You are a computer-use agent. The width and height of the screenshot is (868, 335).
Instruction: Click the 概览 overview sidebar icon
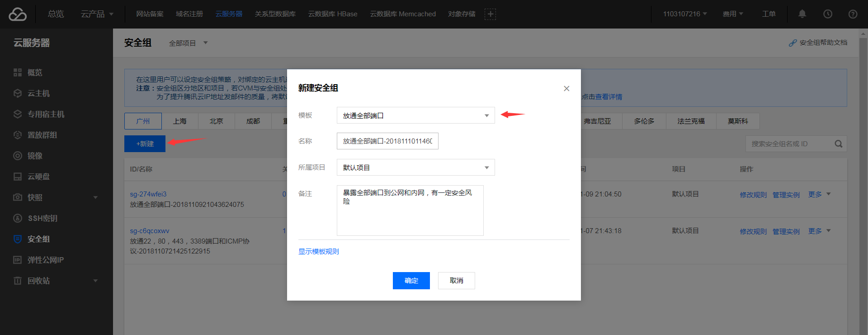coord(18,72)
